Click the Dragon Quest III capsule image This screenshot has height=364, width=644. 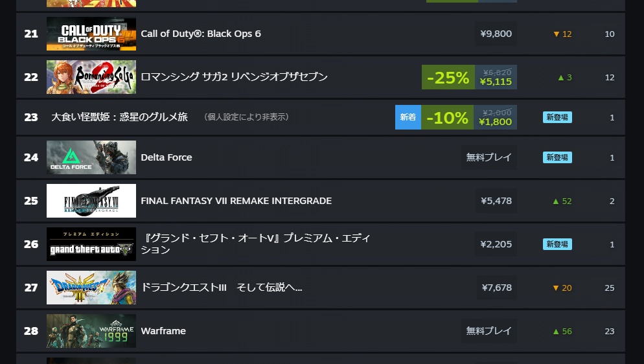point(91,288)
